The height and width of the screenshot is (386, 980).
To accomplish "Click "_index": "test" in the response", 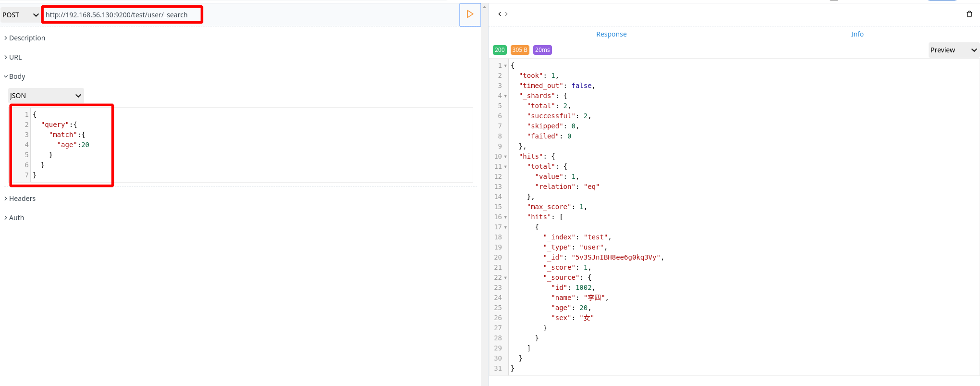I will pos(577,237).
